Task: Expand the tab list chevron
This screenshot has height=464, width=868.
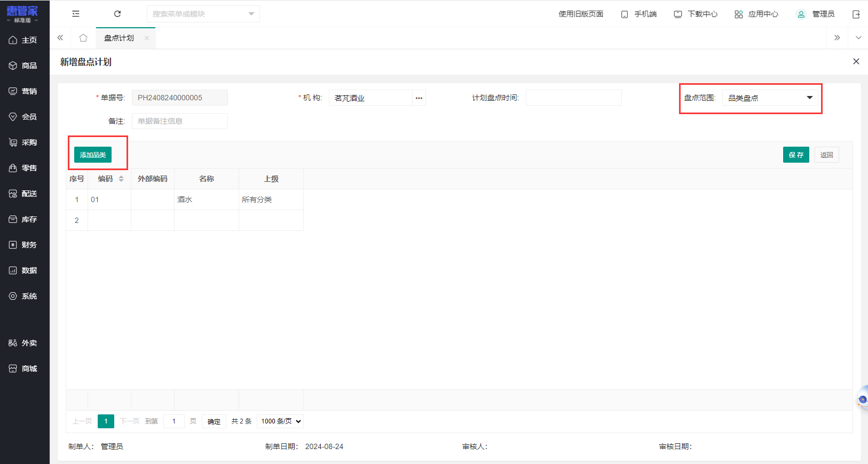Action: 858,38
